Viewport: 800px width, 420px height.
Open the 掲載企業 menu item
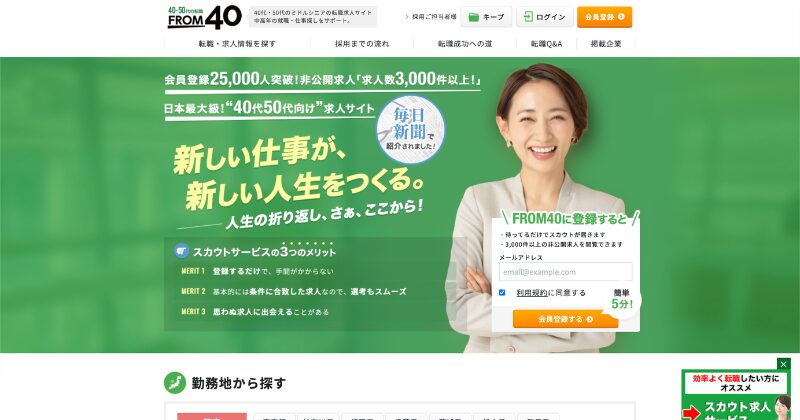tap(606, 44)
